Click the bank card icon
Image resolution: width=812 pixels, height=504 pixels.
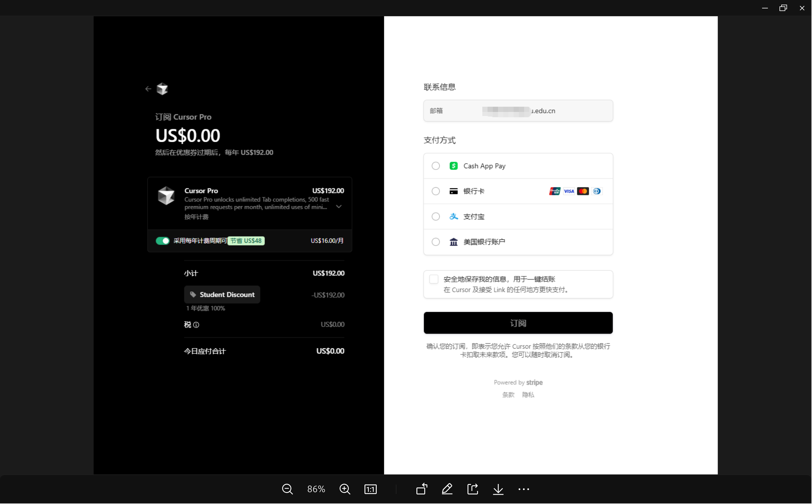point(454,191)
